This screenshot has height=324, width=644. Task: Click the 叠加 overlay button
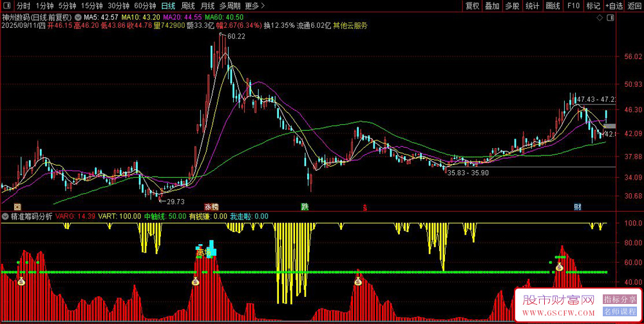[x=492, y=6]
